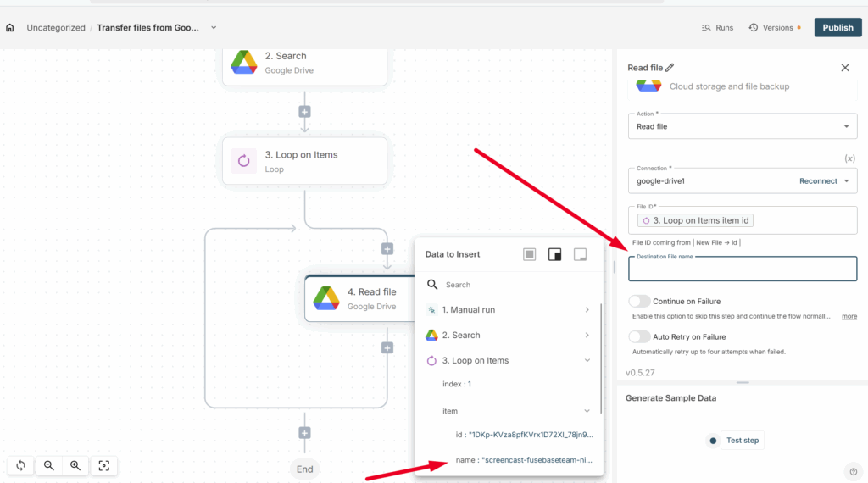Screen dimensions: 868x483
Task: Expand the 1. Manual run data item
Action: click(587, 310)
